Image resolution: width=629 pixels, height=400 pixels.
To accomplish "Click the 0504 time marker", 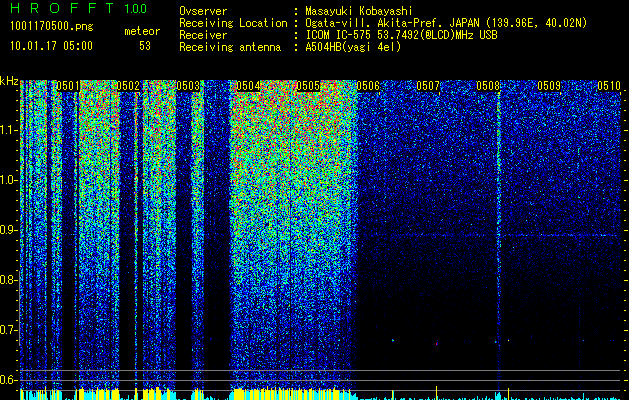I will click(x=248, y=86).
